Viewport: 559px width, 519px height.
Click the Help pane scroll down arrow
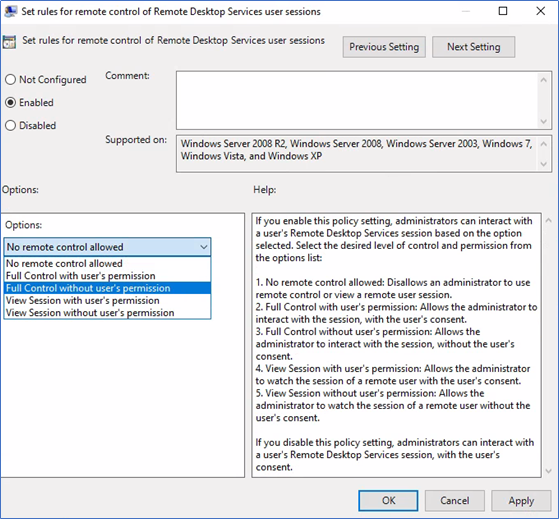pyautogui.click(x=549, y=471)
